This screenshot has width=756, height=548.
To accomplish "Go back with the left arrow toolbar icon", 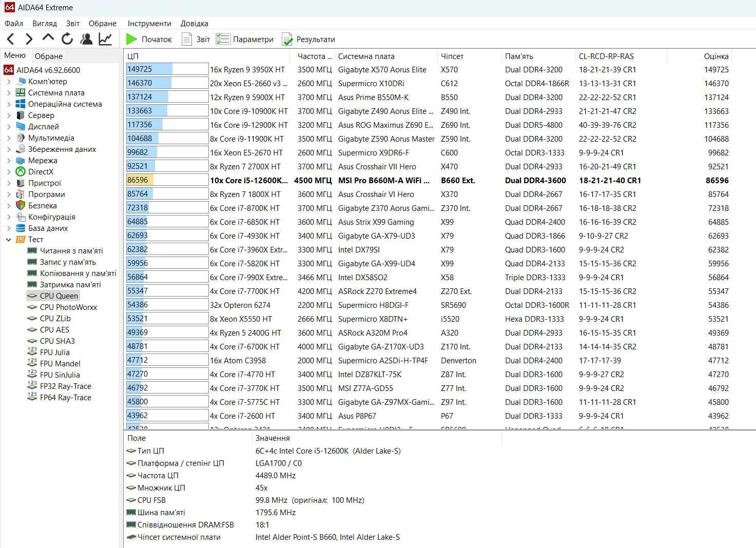I will click(11, 39).
